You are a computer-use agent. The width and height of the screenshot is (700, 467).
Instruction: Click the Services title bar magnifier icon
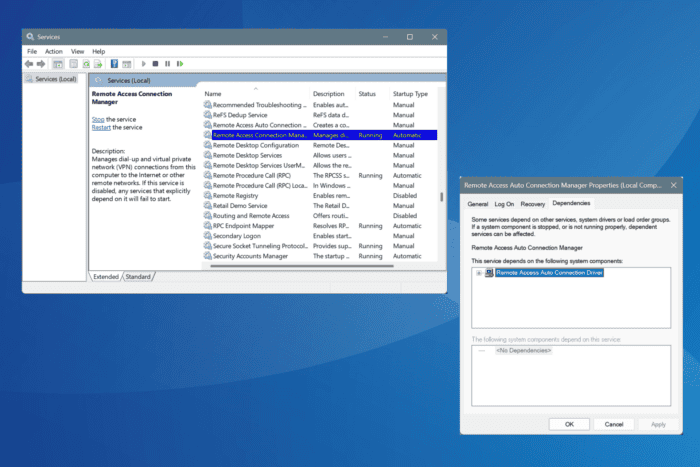[x=30, y=37]
